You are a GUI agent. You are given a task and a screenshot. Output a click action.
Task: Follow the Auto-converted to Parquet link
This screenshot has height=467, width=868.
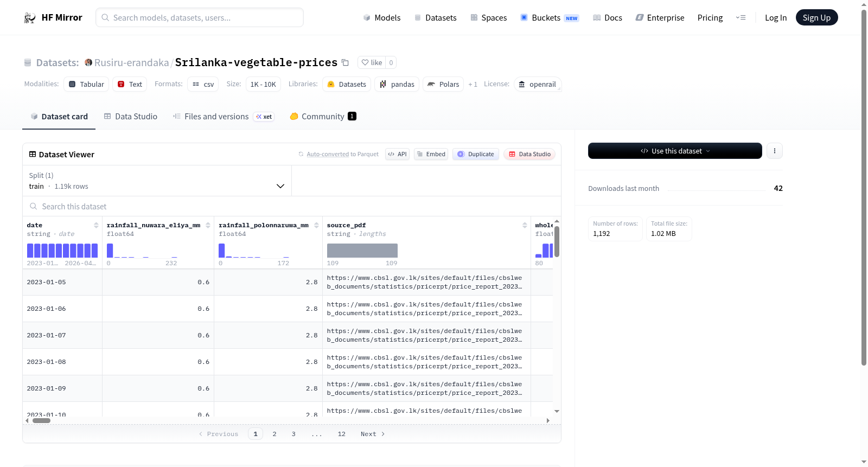342,154
